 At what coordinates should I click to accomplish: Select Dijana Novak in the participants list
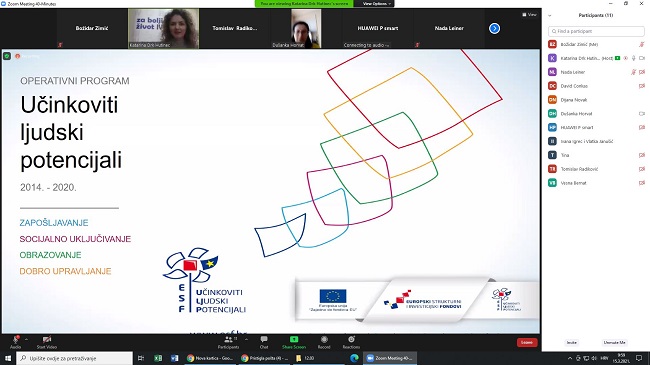(x=596, y=100)
